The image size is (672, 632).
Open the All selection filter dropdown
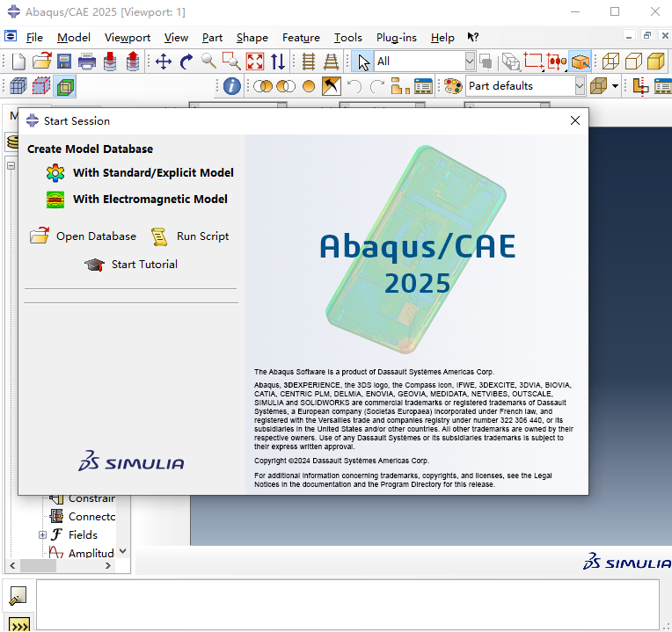tap(470, 62)
